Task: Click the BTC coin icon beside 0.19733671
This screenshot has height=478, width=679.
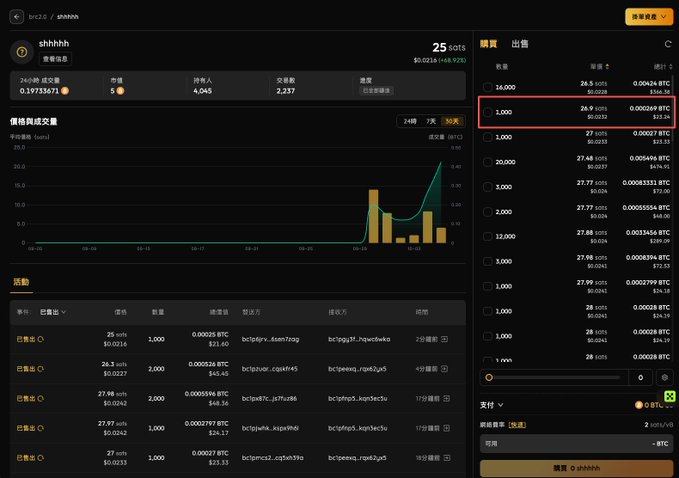Action: (65, 90)
